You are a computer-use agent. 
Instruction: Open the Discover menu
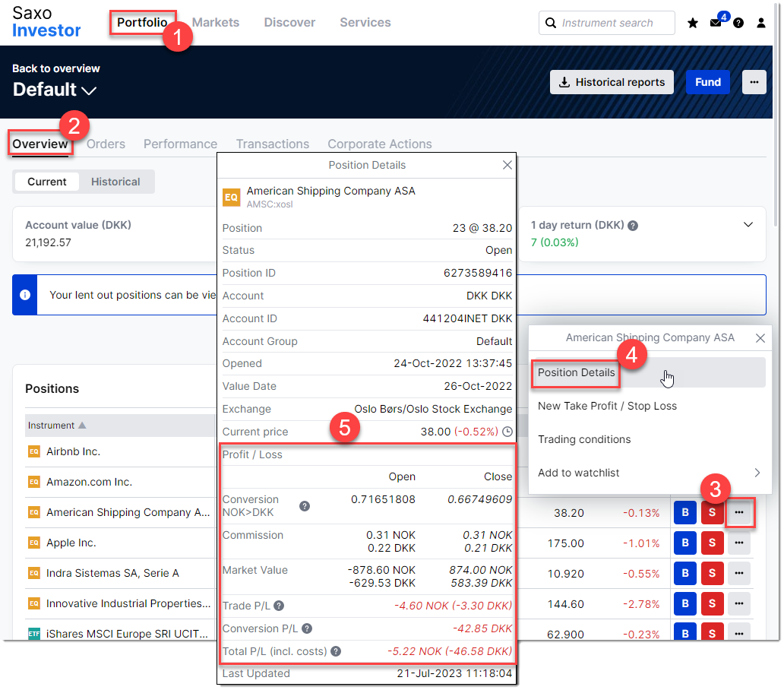click(289, 23)
